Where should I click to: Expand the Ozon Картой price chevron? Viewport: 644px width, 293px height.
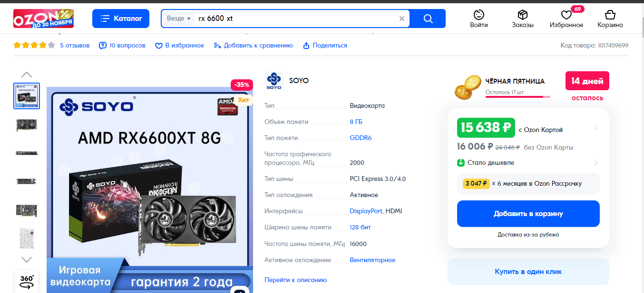pyautogui.click(x=596, y=128)
